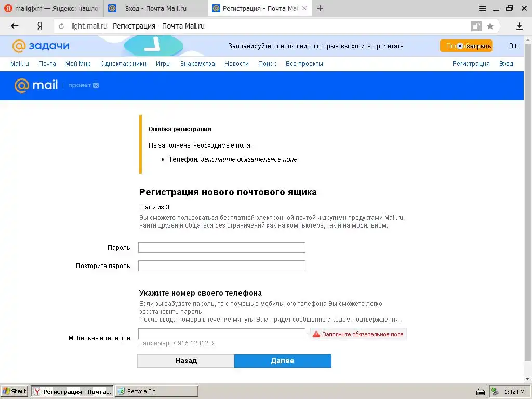Click the @mail logo in blue header
Viewport: 532px width, 399px height.
[x=36, y=85]
